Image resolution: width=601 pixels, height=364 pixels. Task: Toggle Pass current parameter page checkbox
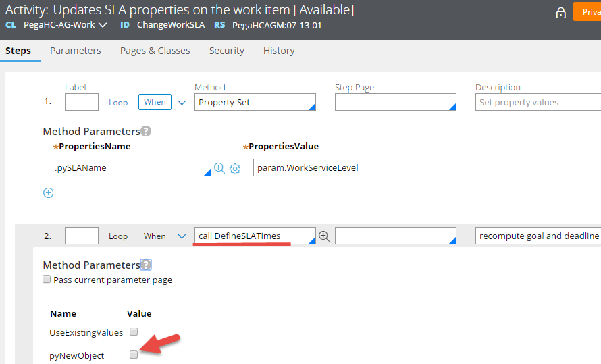pos(47,279)
